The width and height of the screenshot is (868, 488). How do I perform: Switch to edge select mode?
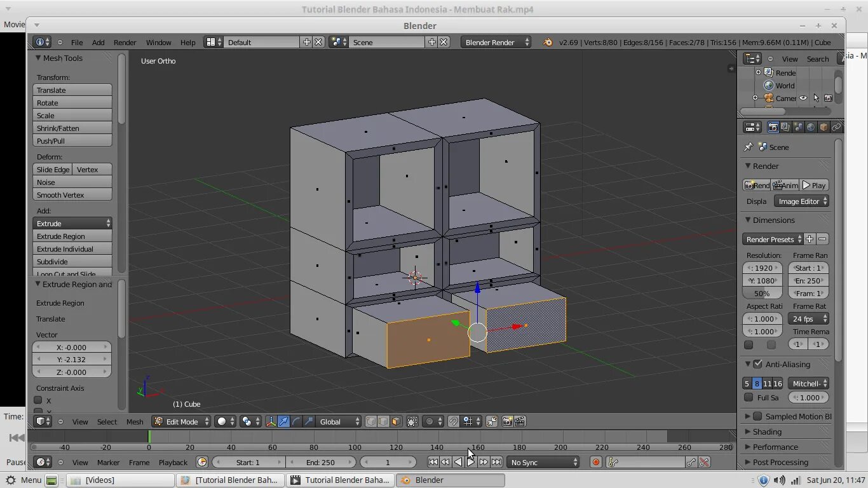(383, 421)
